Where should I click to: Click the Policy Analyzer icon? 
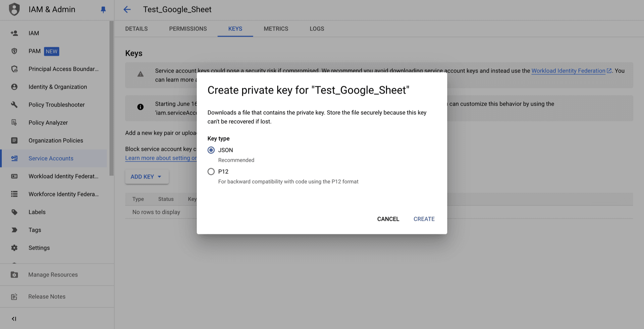coord(14,122)
